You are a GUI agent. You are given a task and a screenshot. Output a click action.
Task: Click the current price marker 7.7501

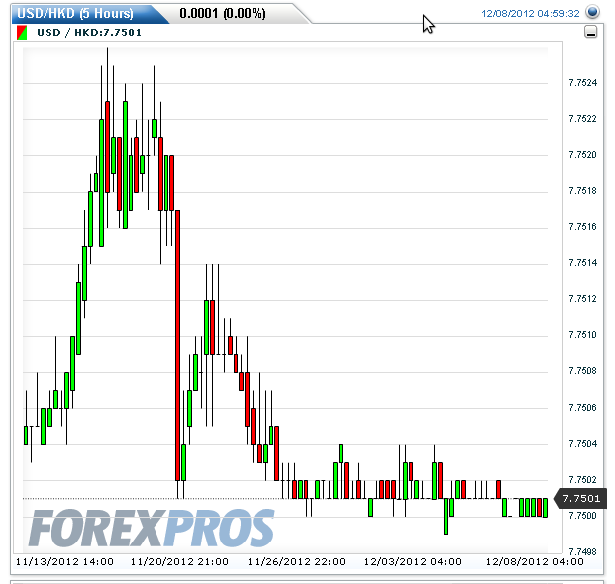(x=580, y=498)
